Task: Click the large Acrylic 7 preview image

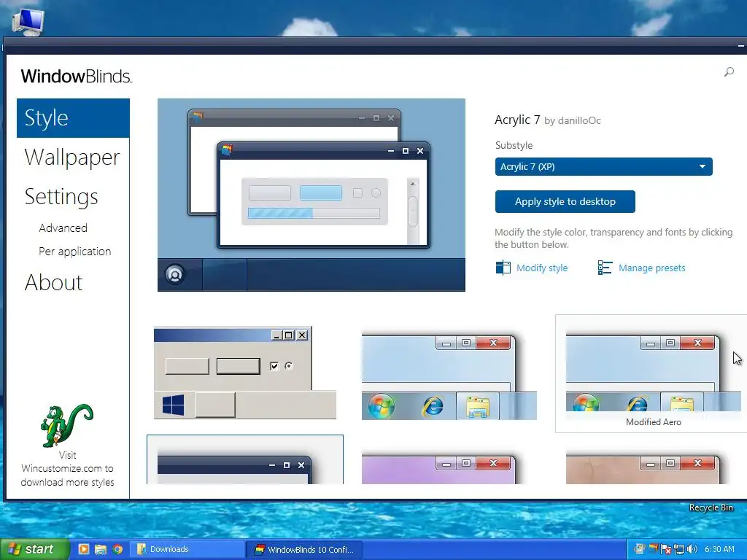Action: coord(311,195)
